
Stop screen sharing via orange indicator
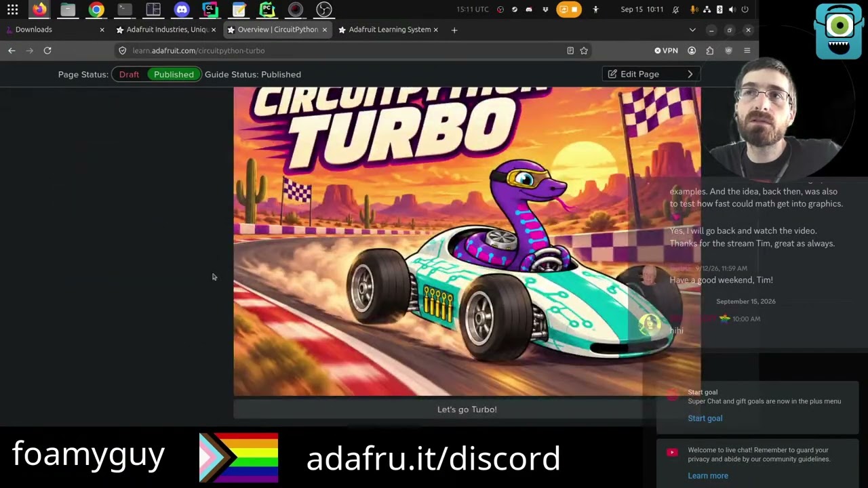569,9
